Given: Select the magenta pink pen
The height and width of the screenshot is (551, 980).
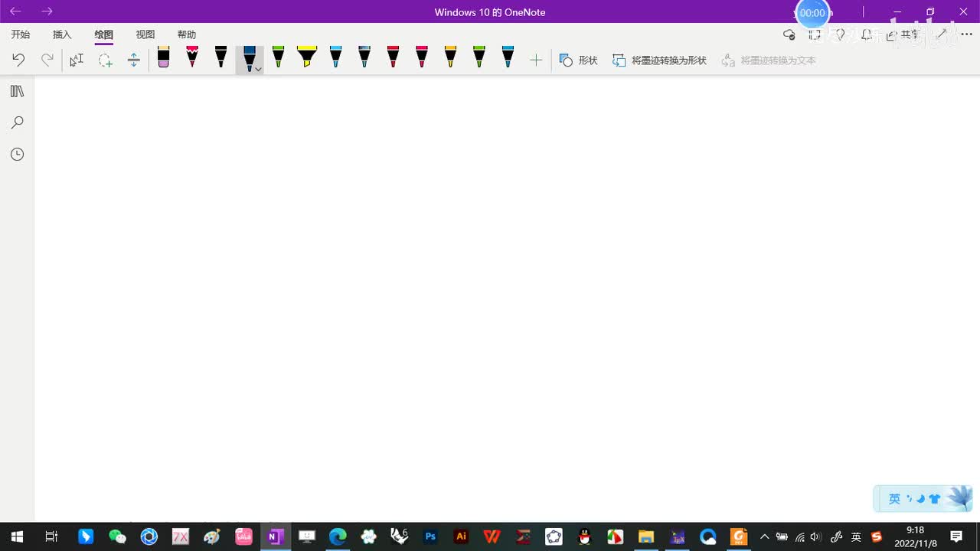Looking at the screenshot, I should pos(422,57).
